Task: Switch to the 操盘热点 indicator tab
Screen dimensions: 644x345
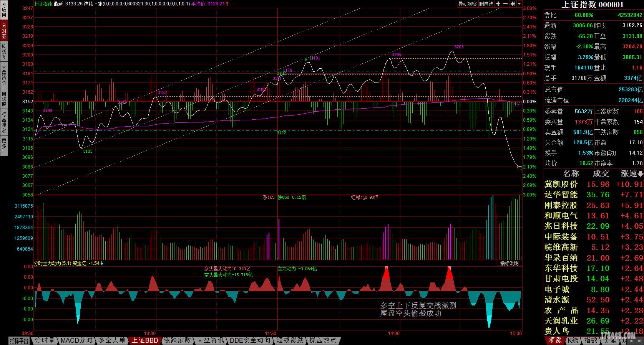Action: pos(323,340)
